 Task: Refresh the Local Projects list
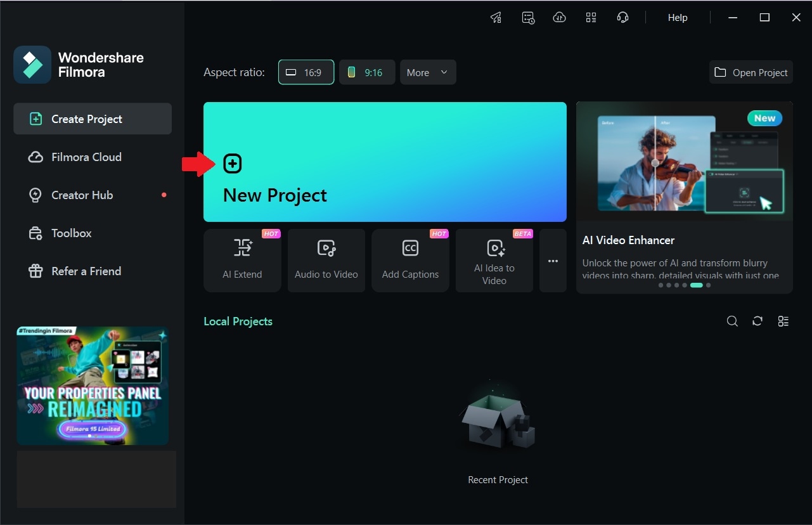(757, 321)
